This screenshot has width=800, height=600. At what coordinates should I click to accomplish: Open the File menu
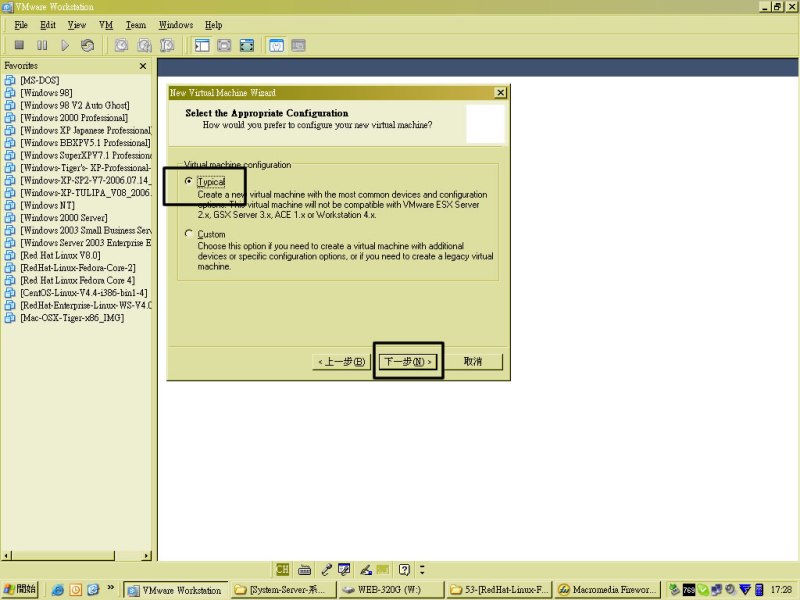tap(21, 24)
